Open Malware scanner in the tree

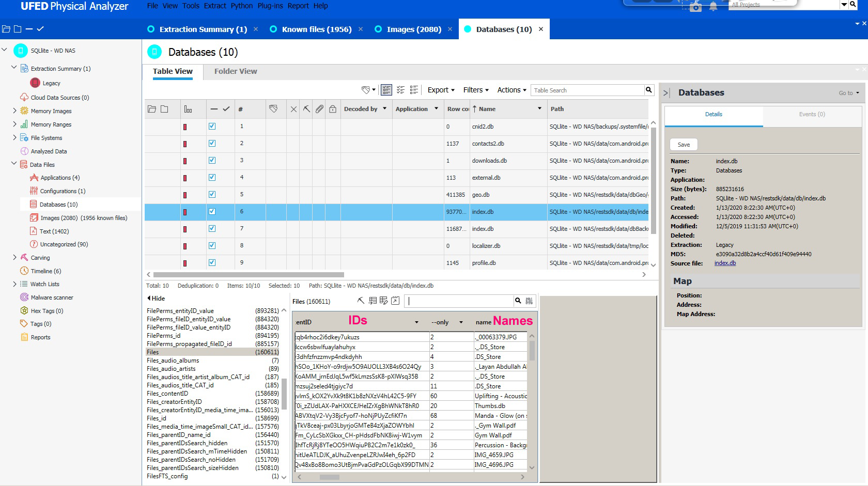52,297
